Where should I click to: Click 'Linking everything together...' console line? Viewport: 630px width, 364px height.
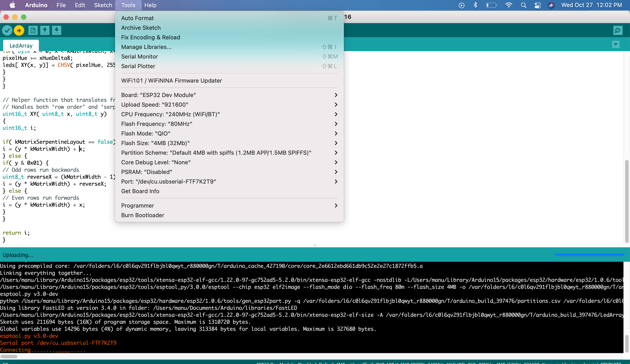[46, 273]
